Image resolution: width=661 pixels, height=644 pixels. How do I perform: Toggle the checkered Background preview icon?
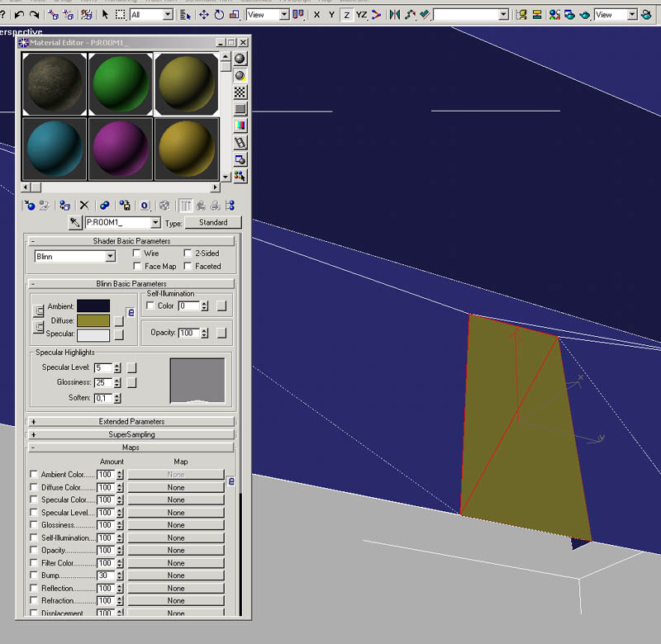click(240, 92)
